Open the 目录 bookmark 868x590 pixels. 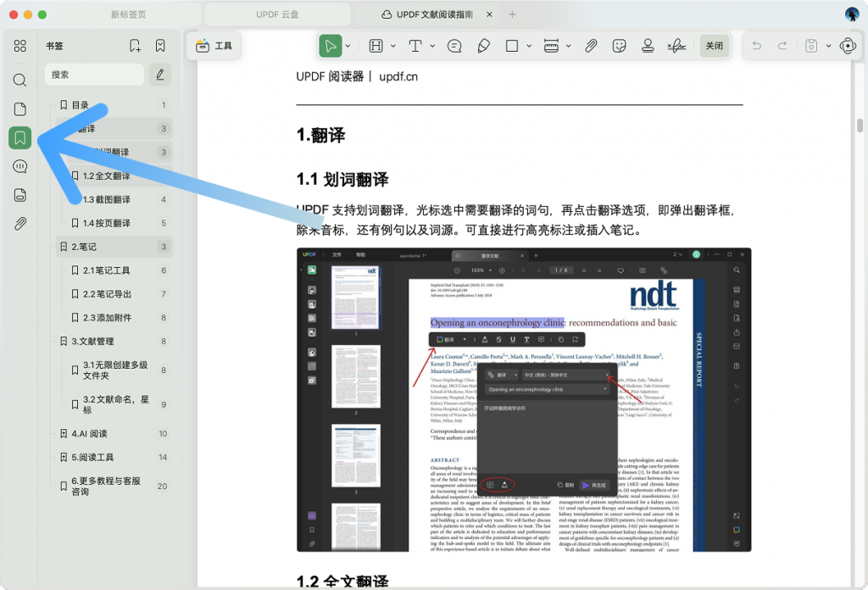(x=114, y=105)
